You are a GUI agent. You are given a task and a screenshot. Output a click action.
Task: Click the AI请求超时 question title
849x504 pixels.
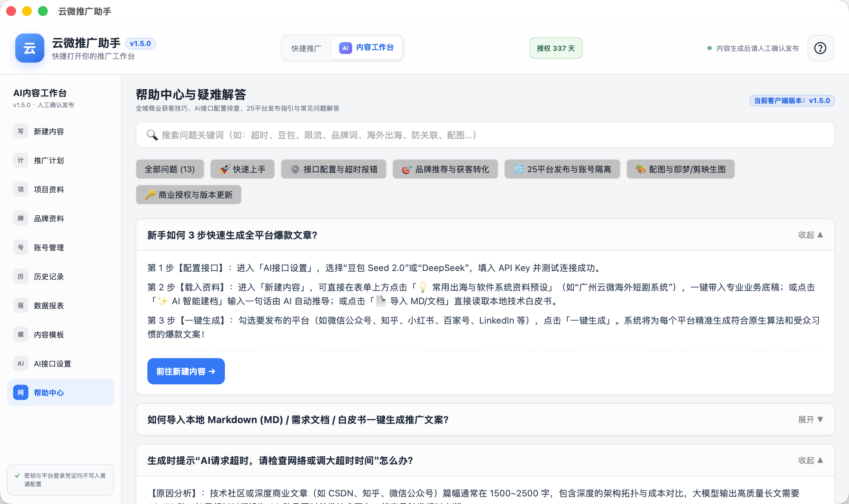(280, 460)
